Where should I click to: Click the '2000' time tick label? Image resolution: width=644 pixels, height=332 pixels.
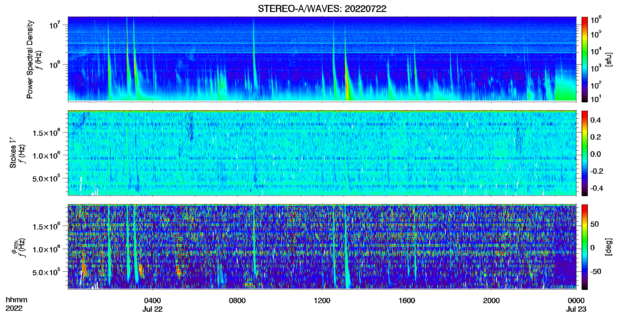(x=491, y=301)
